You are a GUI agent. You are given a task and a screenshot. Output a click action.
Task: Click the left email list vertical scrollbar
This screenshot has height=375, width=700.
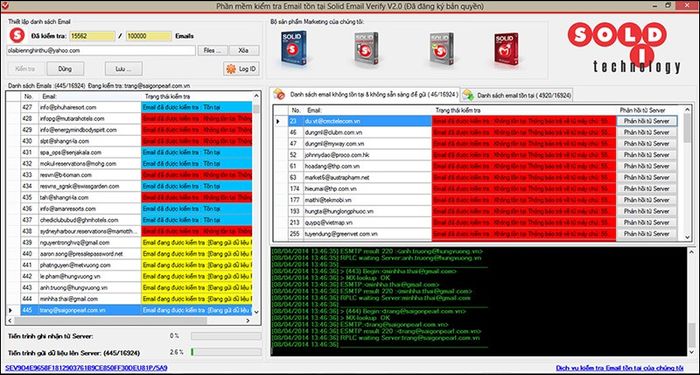[256, 203]
